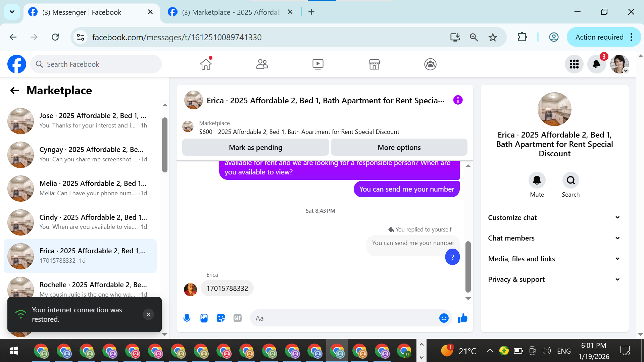Bookmark this tab with star icon

point(493,37)
